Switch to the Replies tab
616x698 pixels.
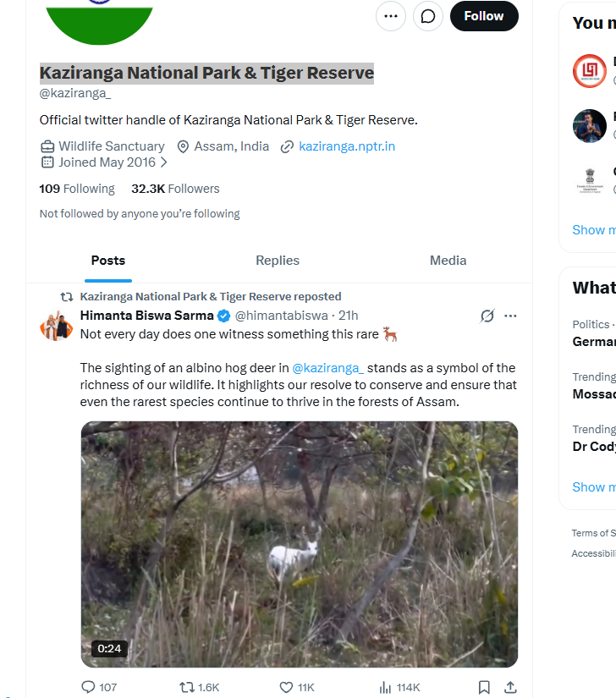[x=278, y=261]
